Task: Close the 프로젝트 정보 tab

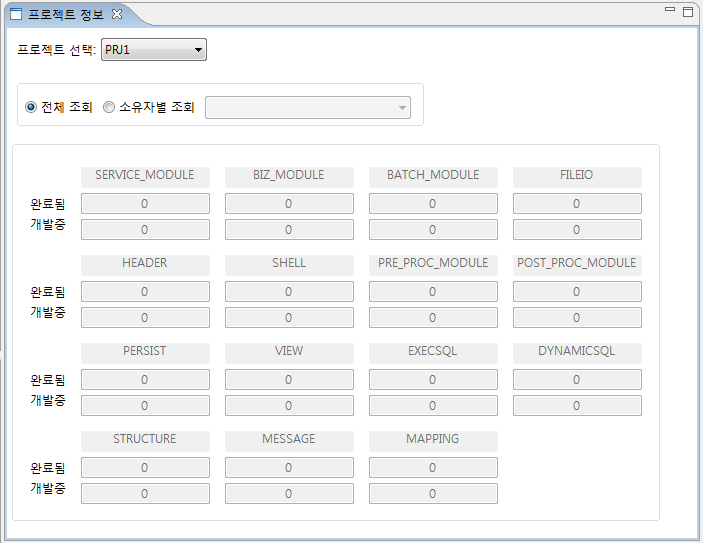Action: point(117,14)
